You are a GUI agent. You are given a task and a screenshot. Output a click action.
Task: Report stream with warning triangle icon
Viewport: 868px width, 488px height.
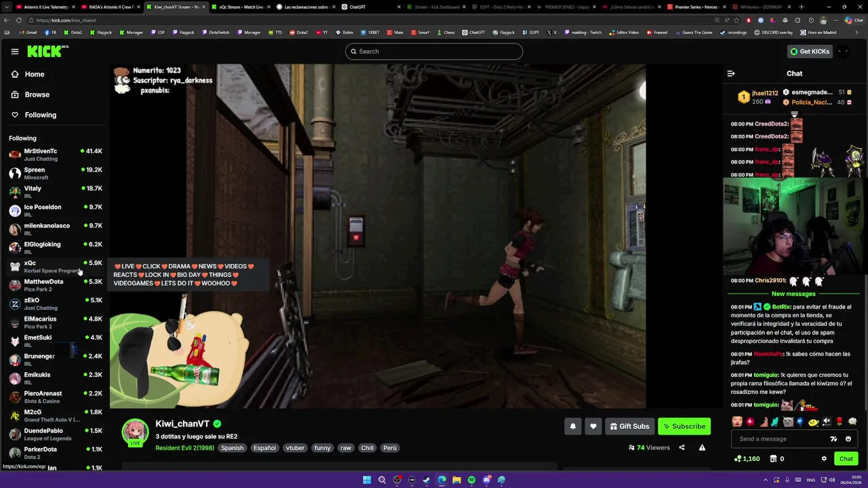pyautogui.click(x=702, y=447)
